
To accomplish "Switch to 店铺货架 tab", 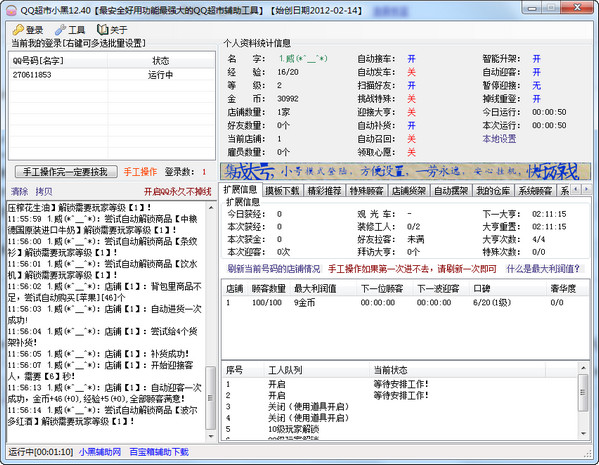I will pyautogui.click(x=408, y=190).
